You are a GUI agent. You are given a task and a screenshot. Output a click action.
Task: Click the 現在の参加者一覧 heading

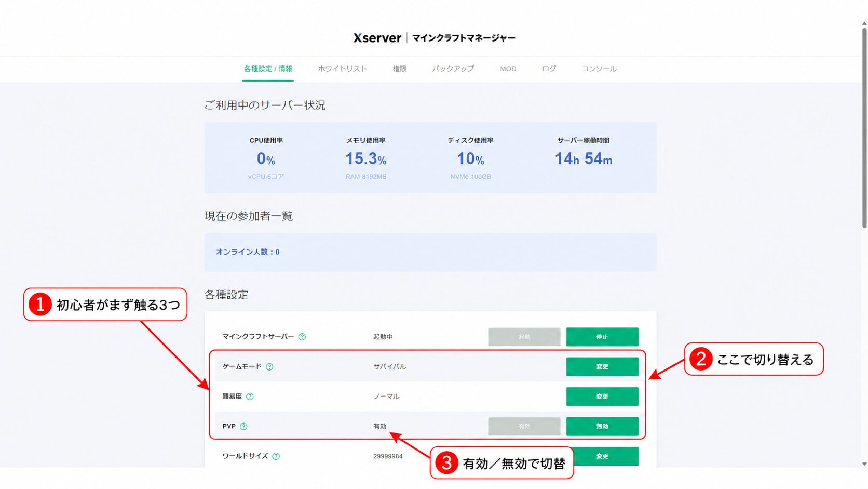(x=249, y=216)
